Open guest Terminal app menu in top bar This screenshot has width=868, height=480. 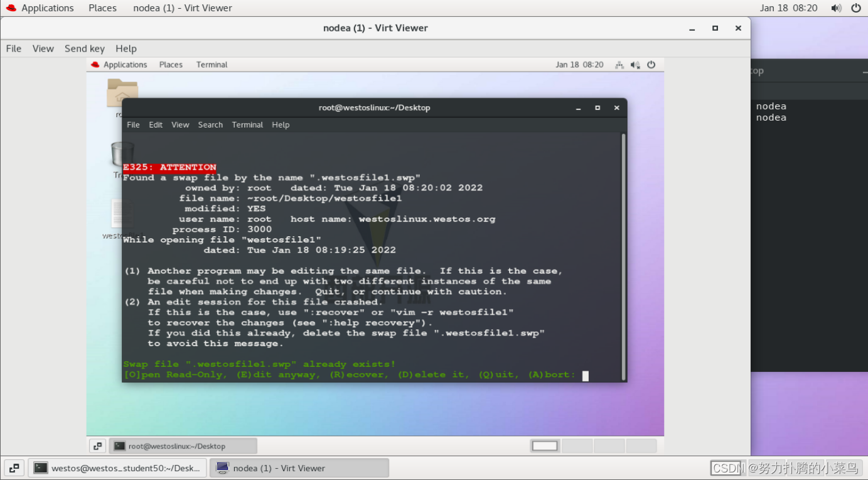(212, 65)
